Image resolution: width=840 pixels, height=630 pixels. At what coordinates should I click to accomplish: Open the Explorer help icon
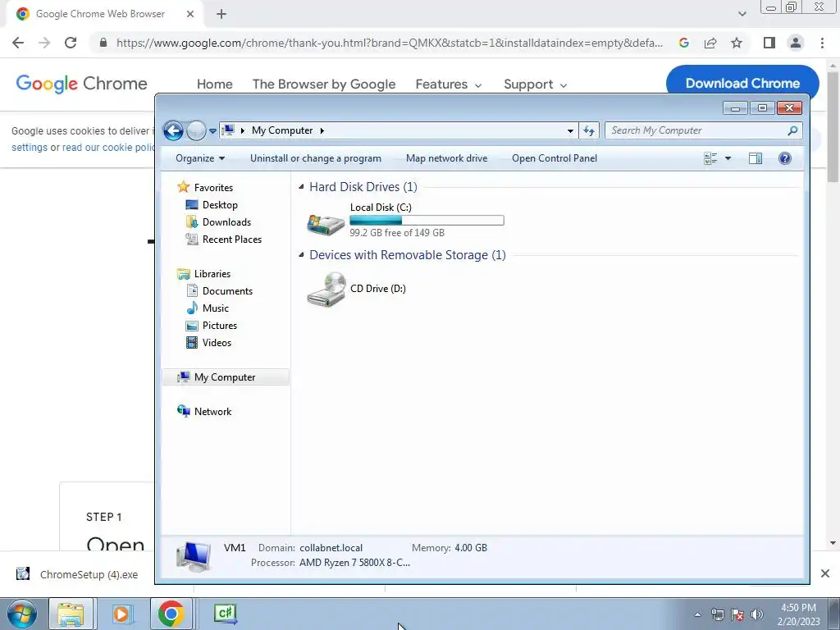[x=785, y=158]
